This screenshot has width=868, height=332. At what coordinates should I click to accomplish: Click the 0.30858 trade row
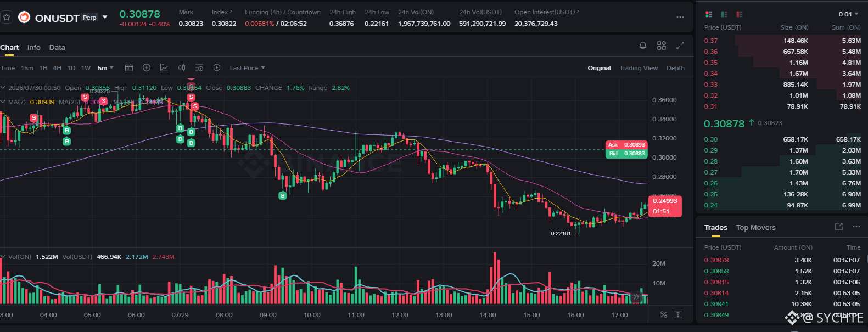(x=782, y=271)
